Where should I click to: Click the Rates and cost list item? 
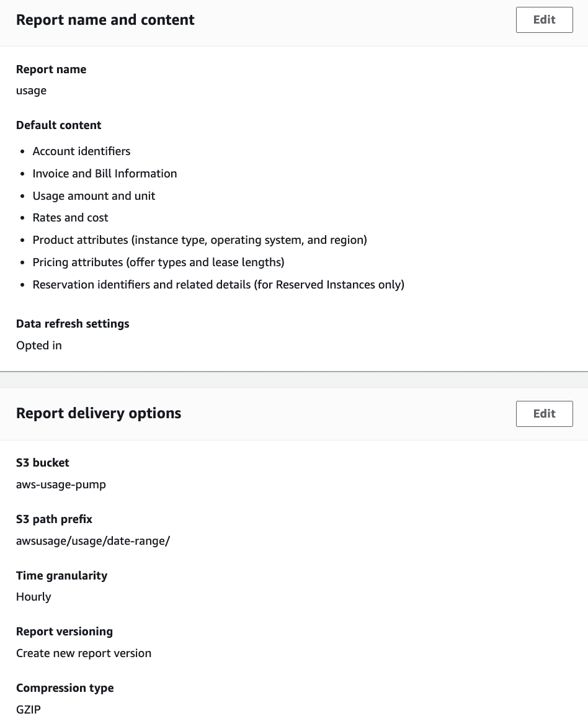point(70,218)
